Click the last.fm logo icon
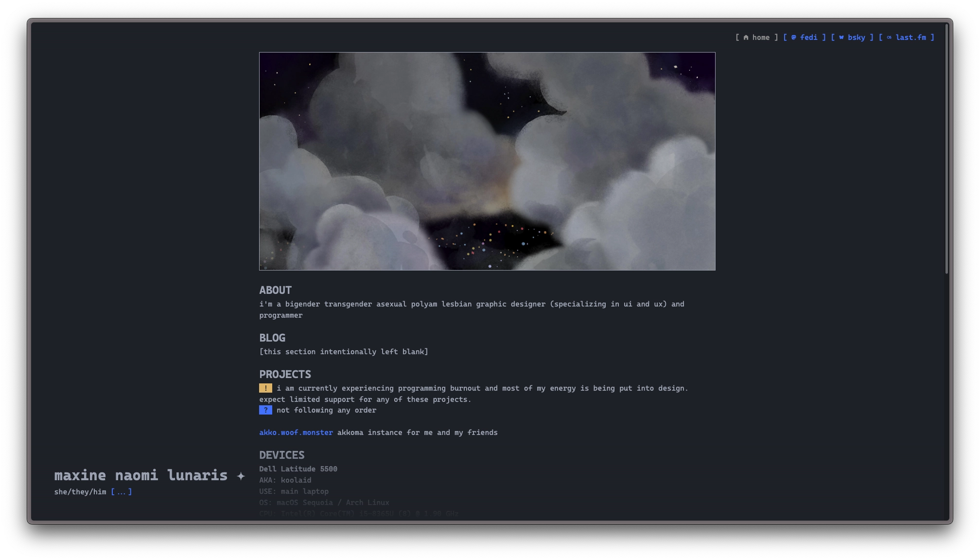Screen dimensions: 980x560 click(x=889, y=37)
